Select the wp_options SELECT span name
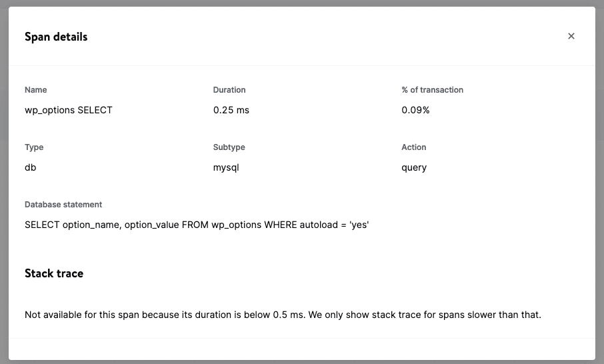604x364 pixels. tap(69, 110)
